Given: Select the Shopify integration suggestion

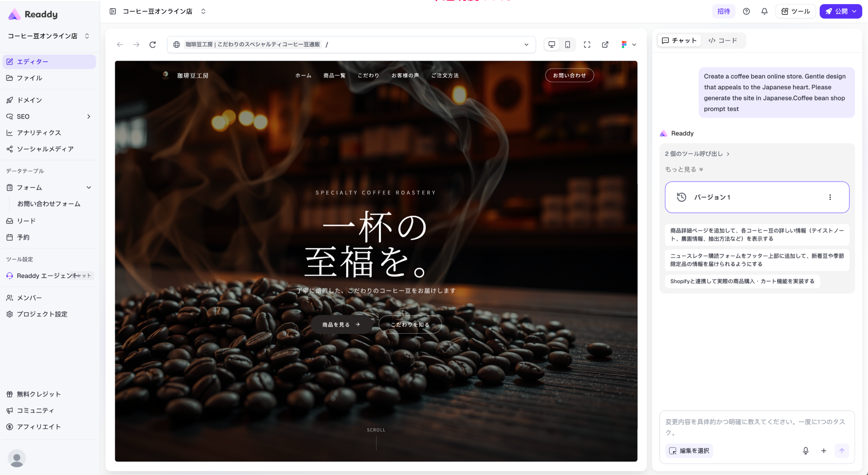Looking at the screenshot, I should coord(743,281).
